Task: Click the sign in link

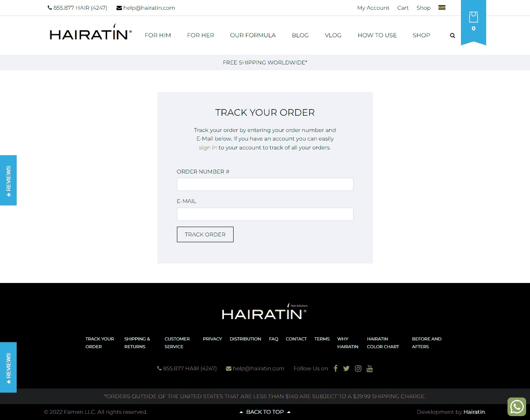Action: click(x=208, y=148)
